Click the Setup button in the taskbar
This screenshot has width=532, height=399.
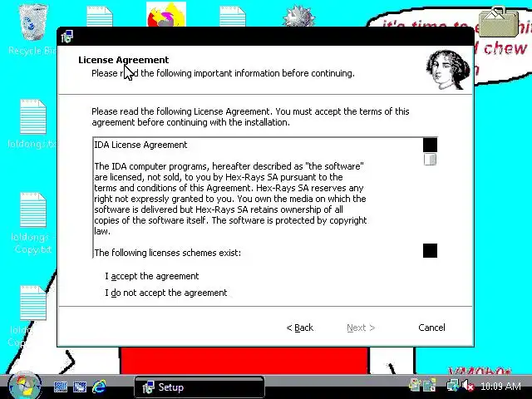tap(199, 387)
